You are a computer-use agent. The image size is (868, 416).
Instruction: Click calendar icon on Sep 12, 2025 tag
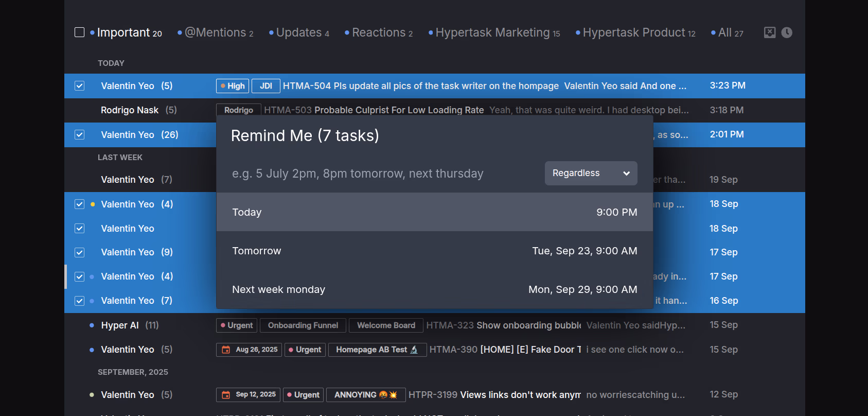[226, 395]
